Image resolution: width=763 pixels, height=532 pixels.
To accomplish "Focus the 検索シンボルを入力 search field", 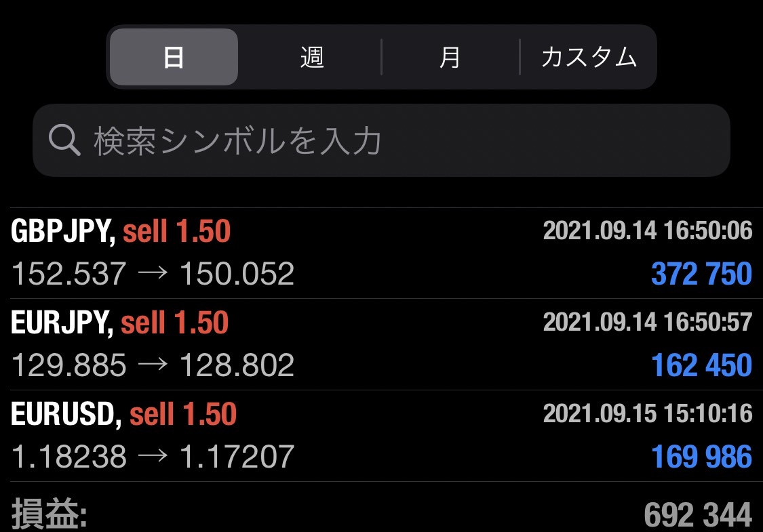I will [380, 140].
